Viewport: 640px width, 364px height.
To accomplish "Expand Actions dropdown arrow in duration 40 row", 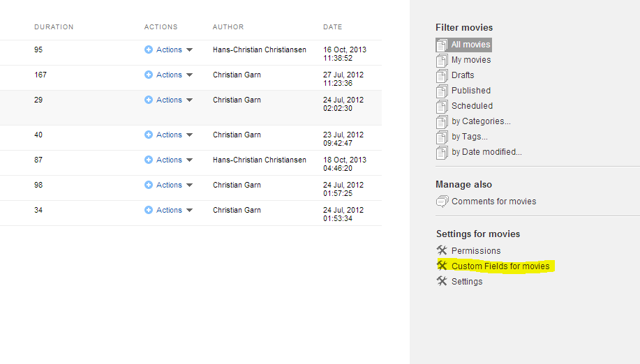I will click(189, 135).
